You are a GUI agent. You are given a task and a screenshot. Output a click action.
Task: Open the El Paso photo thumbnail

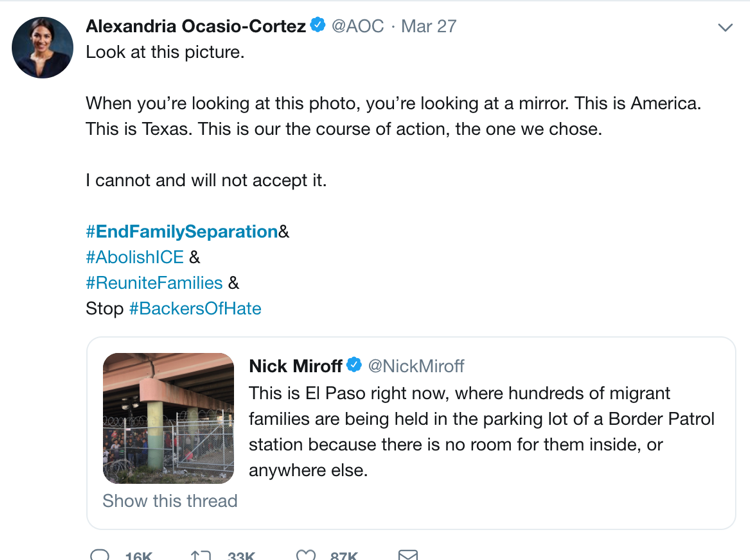coord(169,418)
